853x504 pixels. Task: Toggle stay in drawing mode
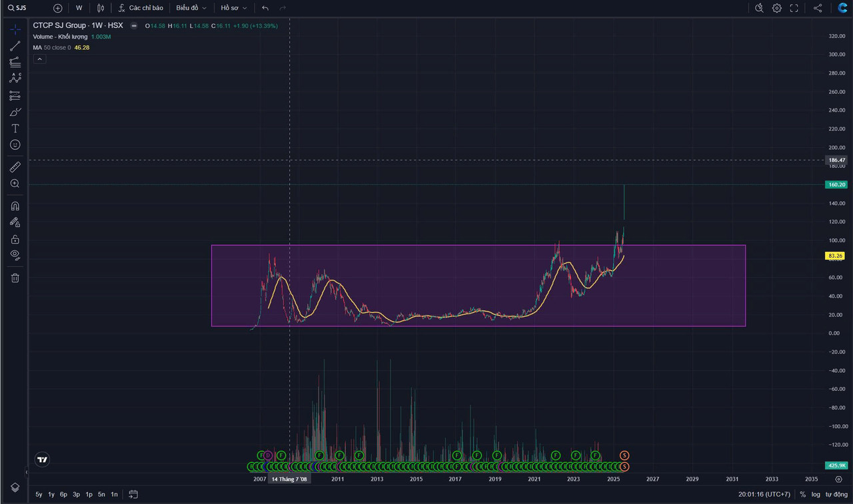(x=15, y=222)
